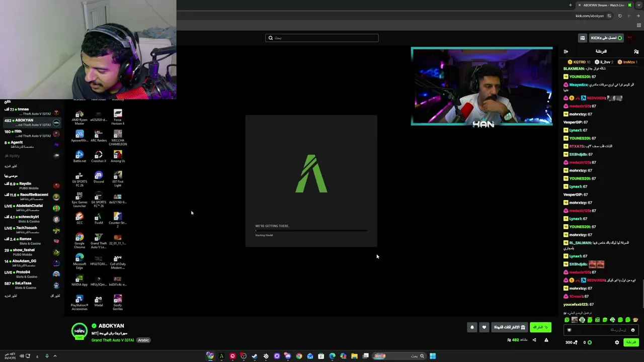644x362 pixels.
Task: Open the Forza Horizon 6 desktop shortcut
Action: coord(118,118)
